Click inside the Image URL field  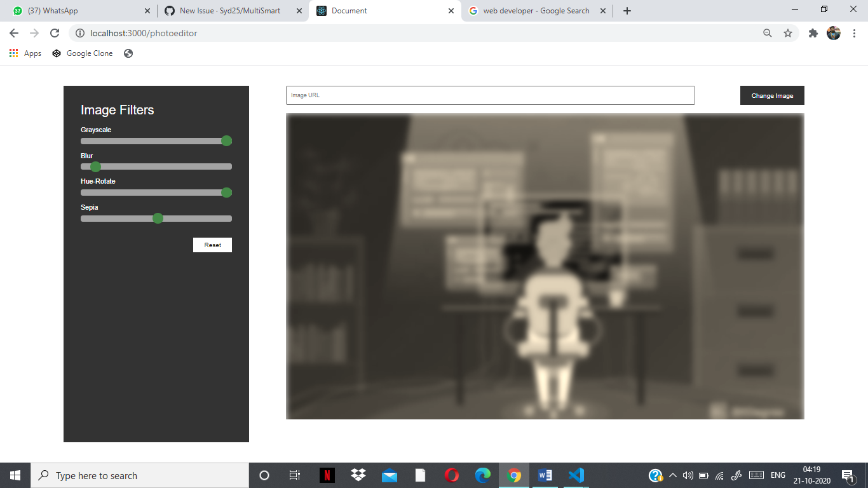point(489,95)
